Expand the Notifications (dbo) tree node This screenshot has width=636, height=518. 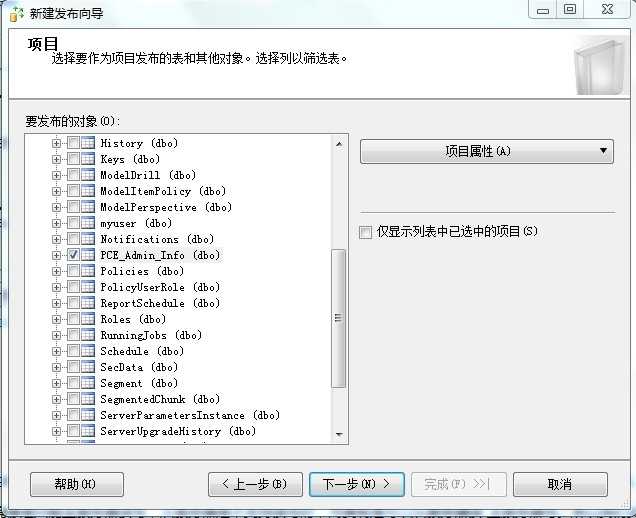click(x=56, y=239)
